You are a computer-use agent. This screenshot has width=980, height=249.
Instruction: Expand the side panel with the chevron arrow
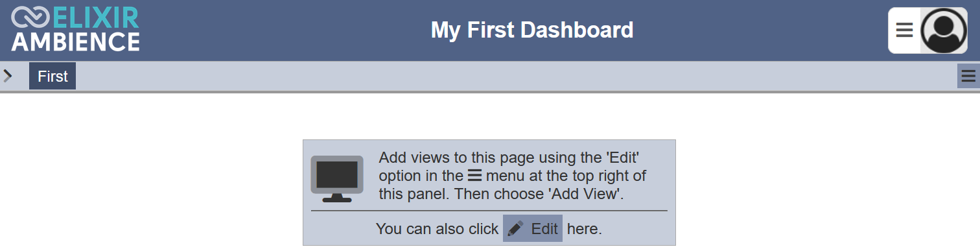pos(8,77)
